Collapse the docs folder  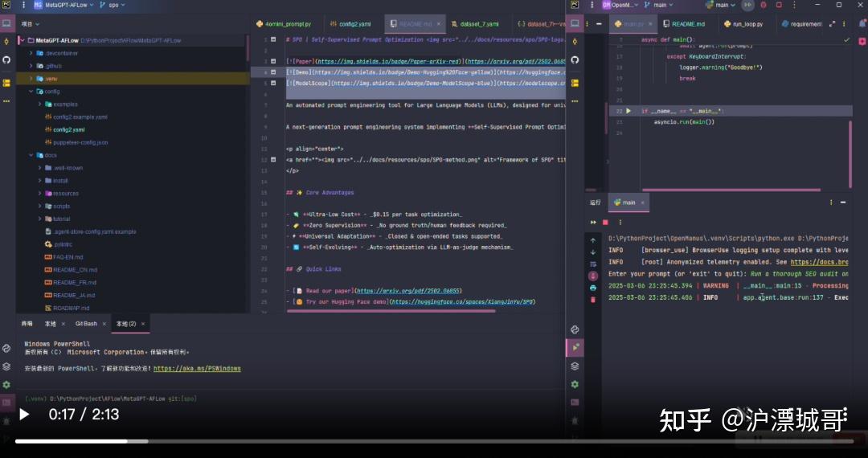(x=31, y=155)
